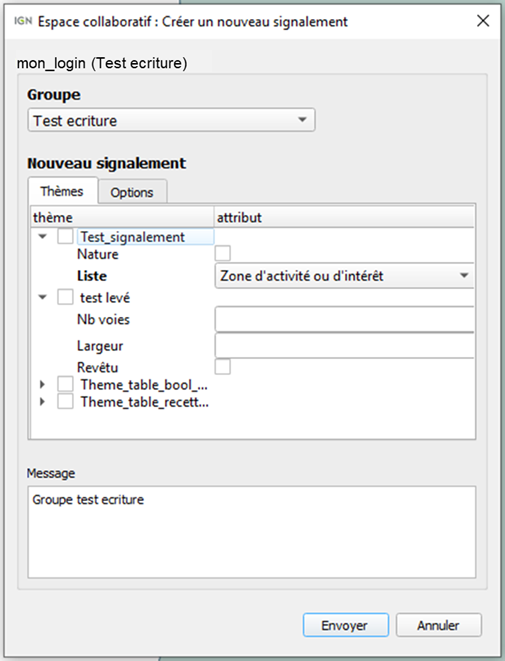The height and width of the screenshot is (661, 505).
Task: Click the Message text area
Action: [252, 532]
